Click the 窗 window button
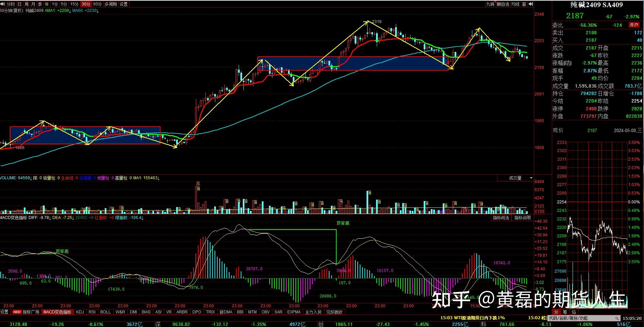Screen dimensions: 644x327 pos(524,4)
